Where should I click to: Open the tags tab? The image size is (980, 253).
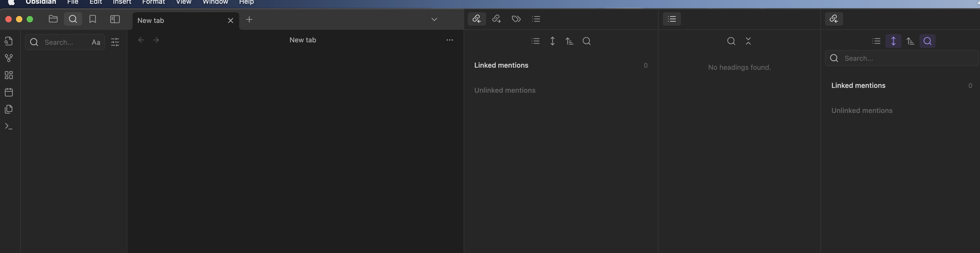tap(516, 19)
